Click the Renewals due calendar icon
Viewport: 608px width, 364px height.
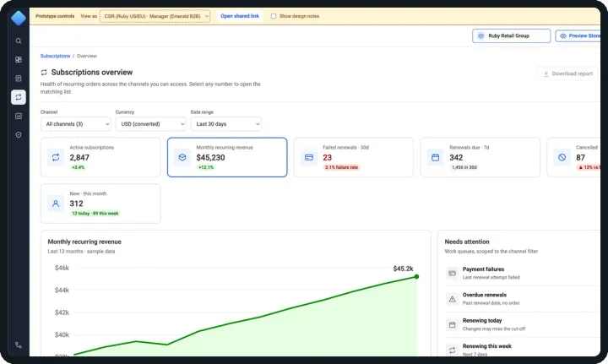click(436, 157)
